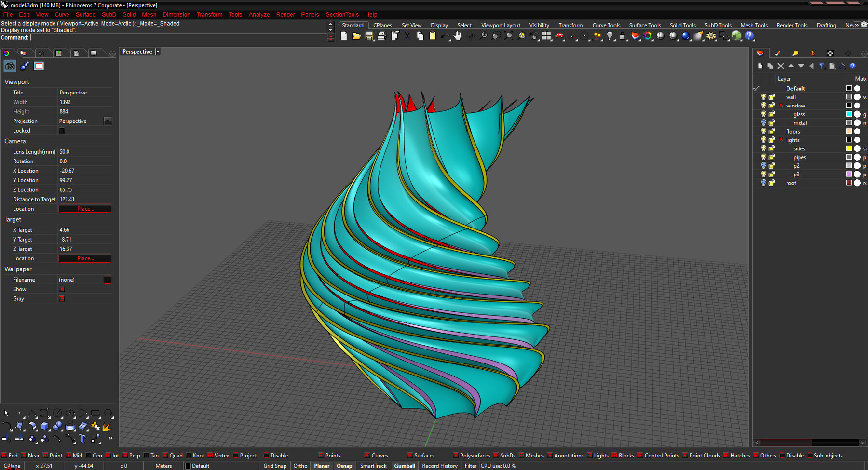This screenshot has height=470, width=868.
Task: Delete layer using the X icon
Action: 781,66
